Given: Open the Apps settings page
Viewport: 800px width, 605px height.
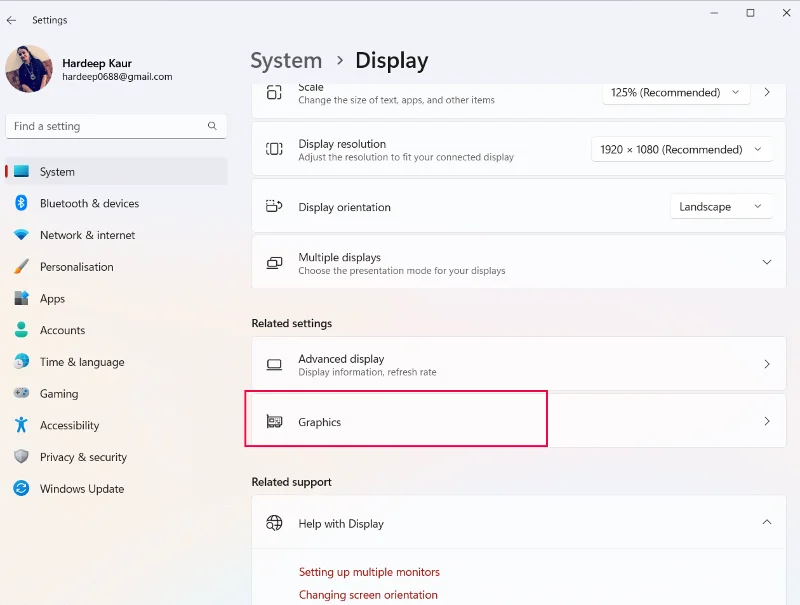Looking at the screenshot, I should 116,298.
